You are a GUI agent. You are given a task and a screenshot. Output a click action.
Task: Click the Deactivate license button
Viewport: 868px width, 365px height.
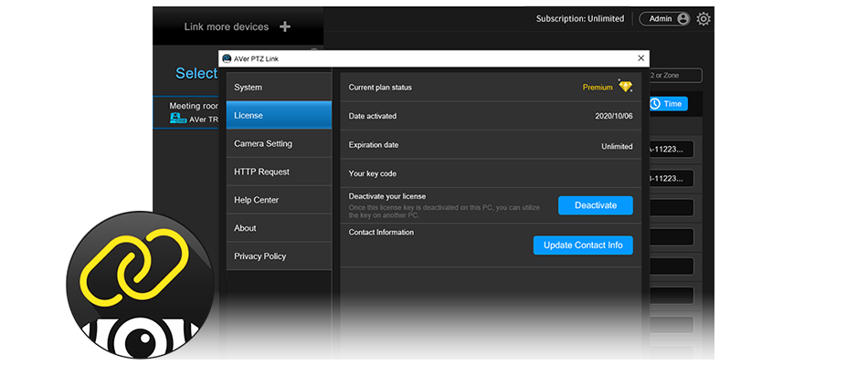click(595, 205)
